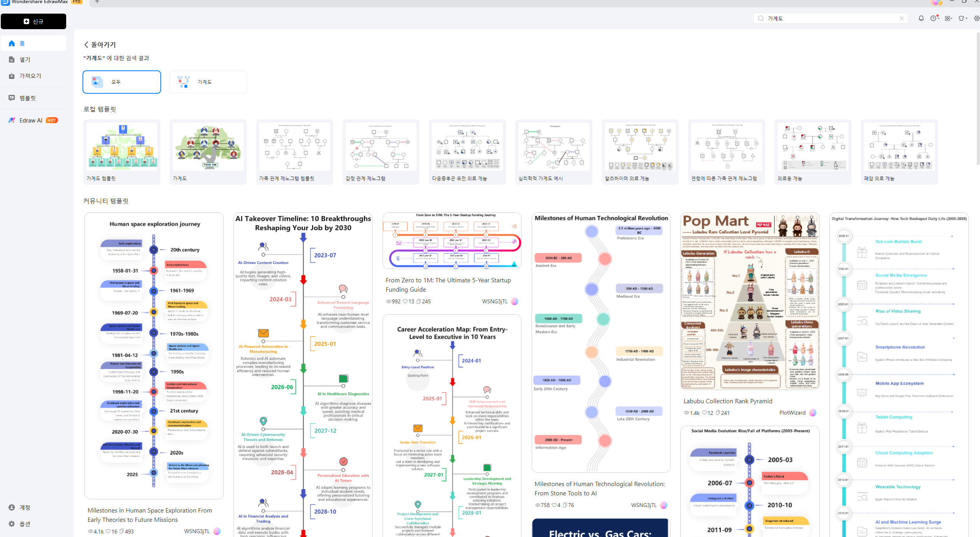Clear the search field with X icon
This screenshot has width=980, height=537.
(x=901, y=18)
